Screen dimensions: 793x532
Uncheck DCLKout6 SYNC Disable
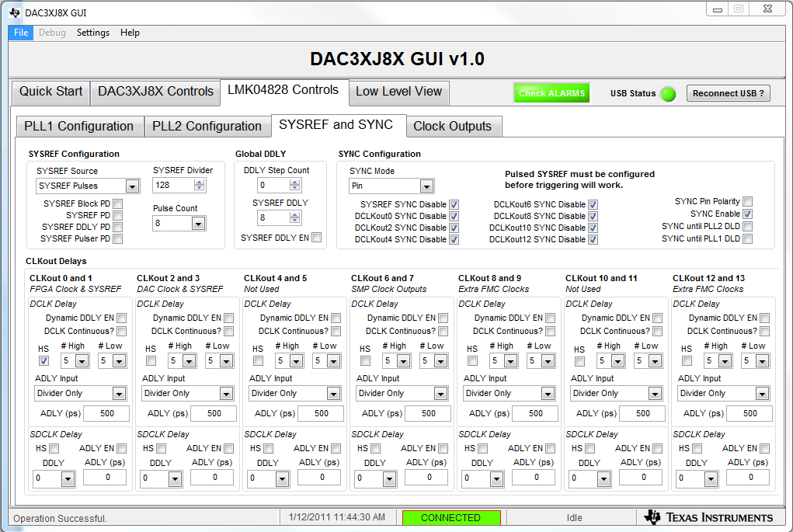click(593, 204)
